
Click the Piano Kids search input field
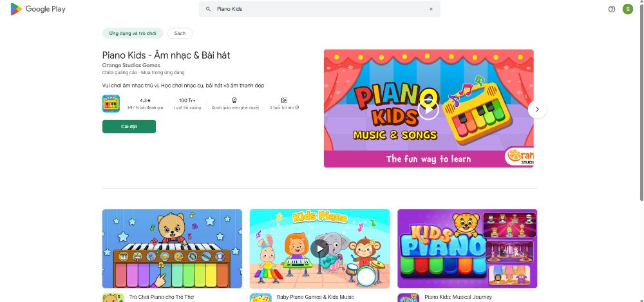[x=319, y=9]
